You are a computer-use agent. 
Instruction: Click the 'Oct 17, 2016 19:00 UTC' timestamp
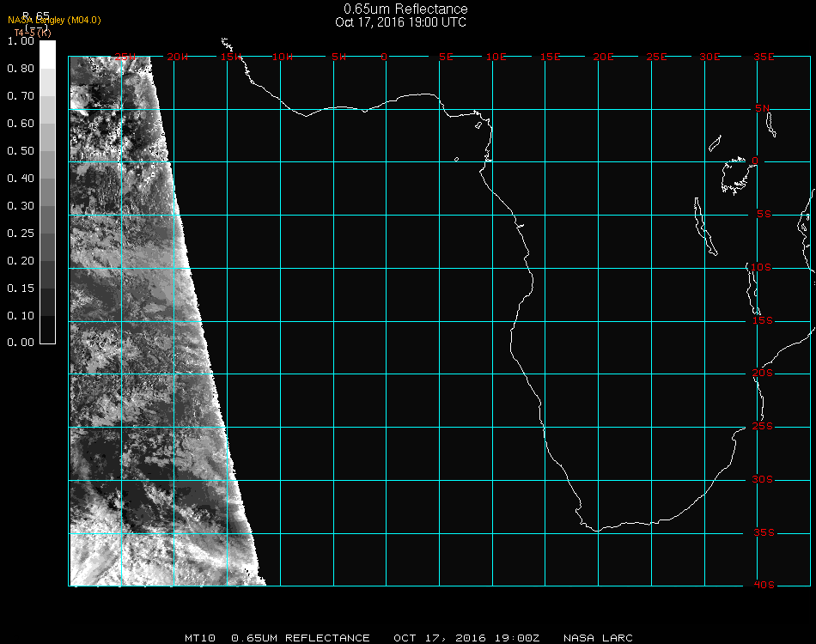point(401,22)
